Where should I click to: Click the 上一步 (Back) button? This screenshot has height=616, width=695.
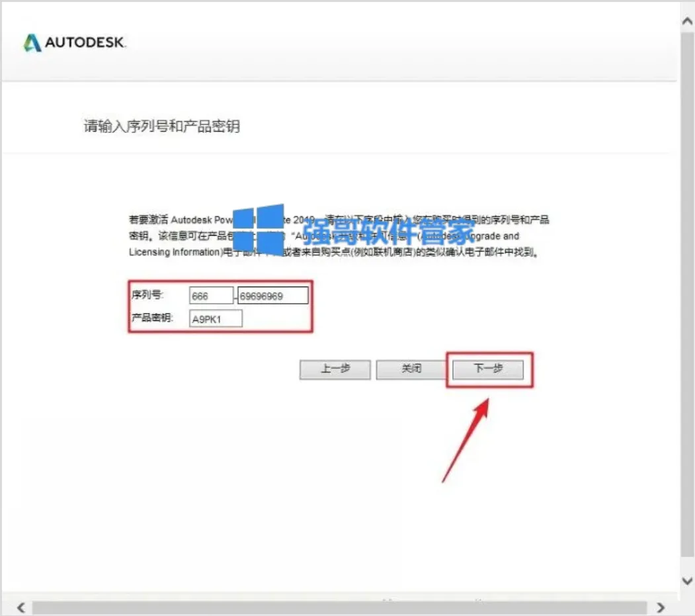(x=335, y=369)
